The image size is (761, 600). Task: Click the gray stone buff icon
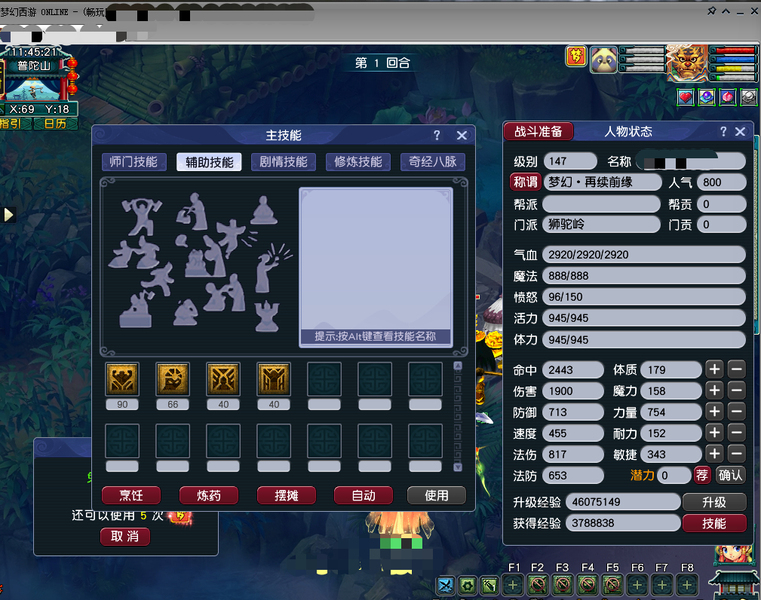(748, 98)
